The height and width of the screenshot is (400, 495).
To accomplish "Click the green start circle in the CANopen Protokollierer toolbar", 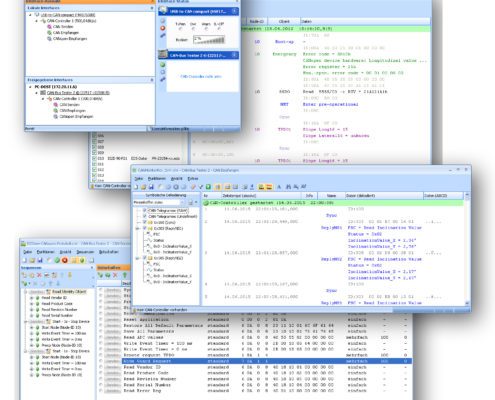I will click(x=57, y=260).
